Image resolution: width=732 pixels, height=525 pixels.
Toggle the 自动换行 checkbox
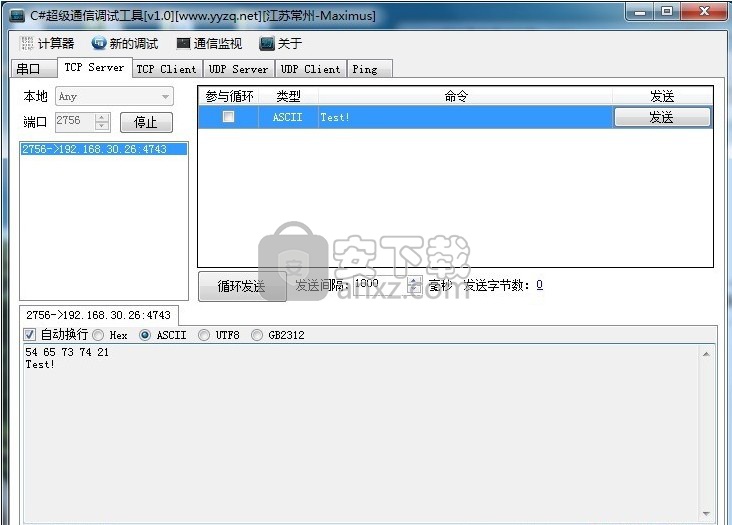click(29, 335)
